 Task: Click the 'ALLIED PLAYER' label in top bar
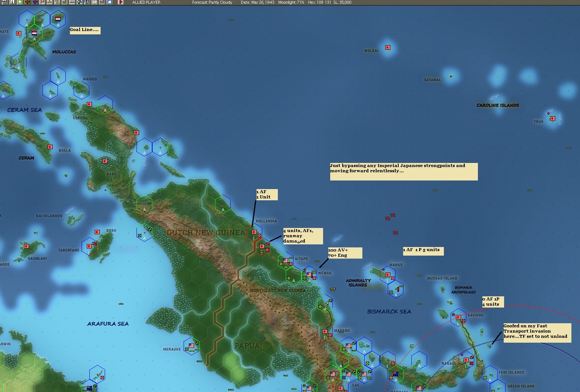146,2
